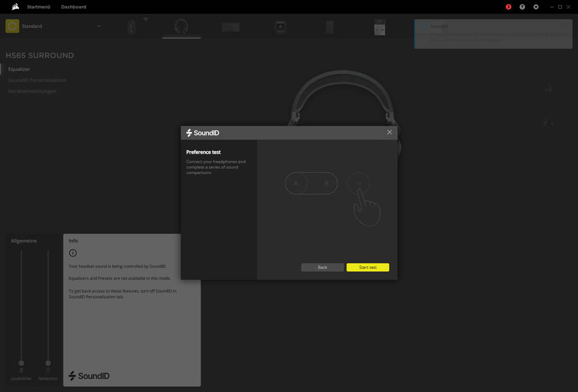
Task: Minimize the iCUE window
Action: point(551,6)
